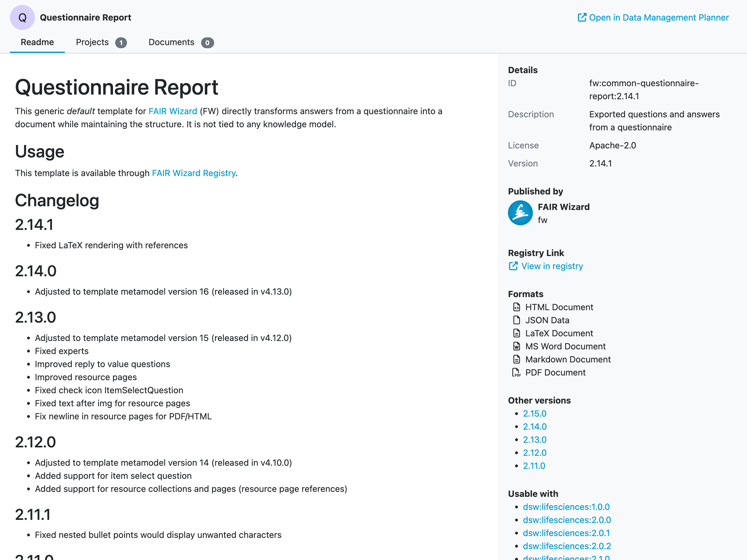747x560 pixels.
Task: Click the MS Word Document file icon
Action: 516,347
